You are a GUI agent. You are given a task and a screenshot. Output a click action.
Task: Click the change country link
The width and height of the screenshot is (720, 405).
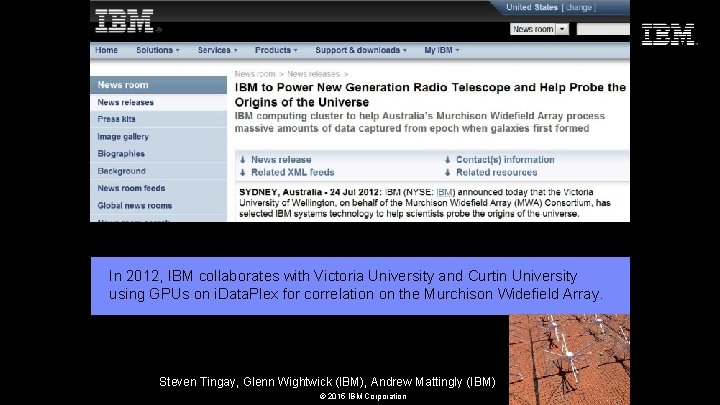pos(579,7)
